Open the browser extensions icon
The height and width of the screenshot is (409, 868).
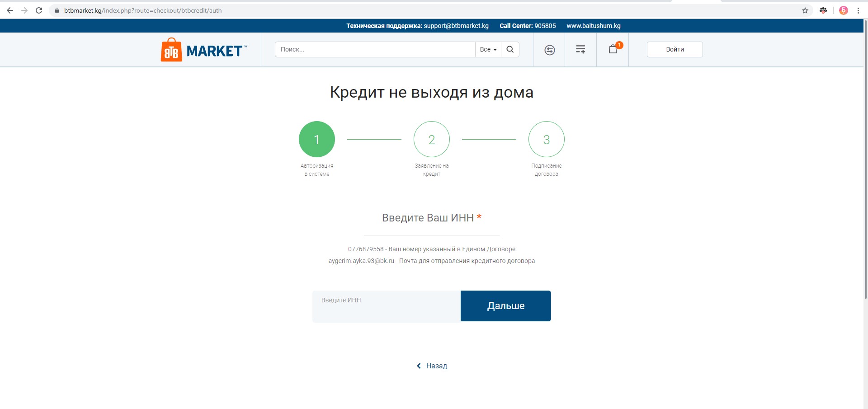click(x=823, y=10)
